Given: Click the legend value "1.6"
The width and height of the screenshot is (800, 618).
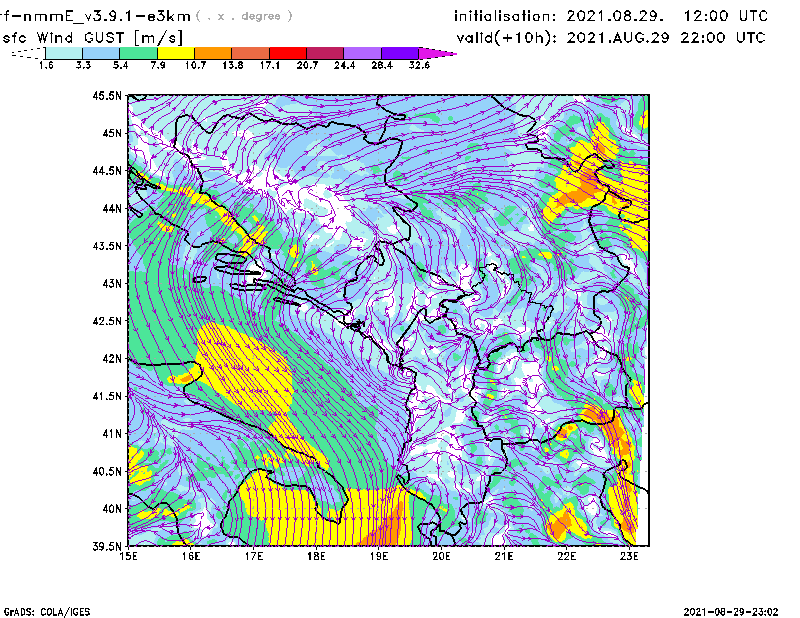Looking at the screenshot, I should 46,65.
